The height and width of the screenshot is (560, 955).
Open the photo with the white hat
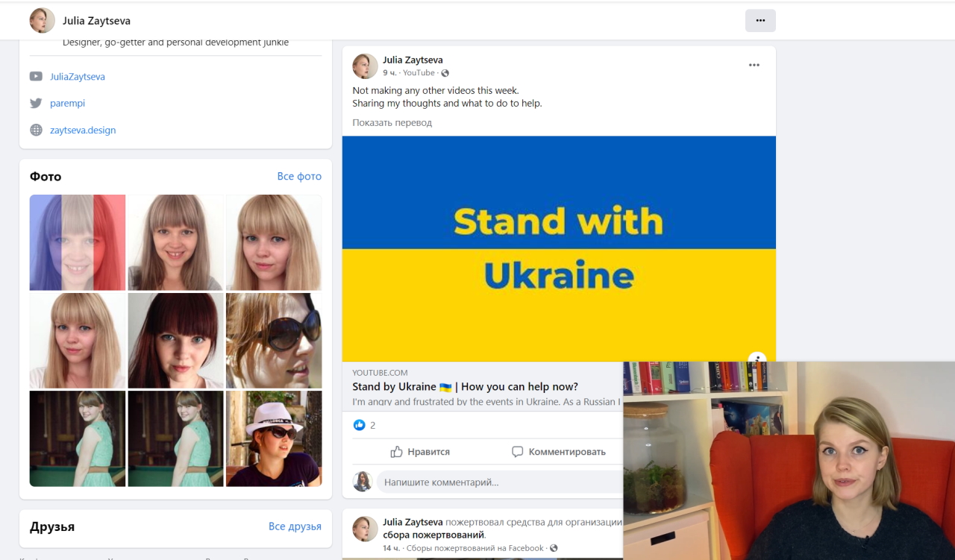coord(274,438)
